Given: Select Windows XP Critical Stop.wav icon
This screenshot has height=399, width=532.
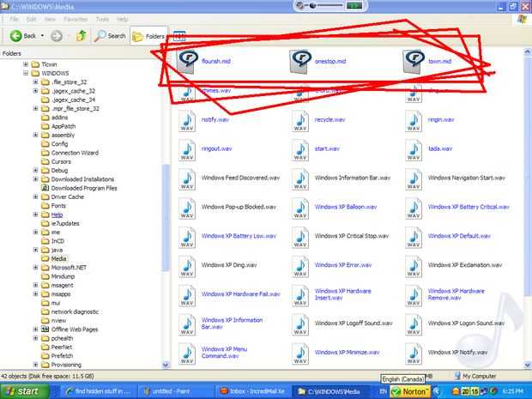Looking at the screenshot, I should coord(300,238).
